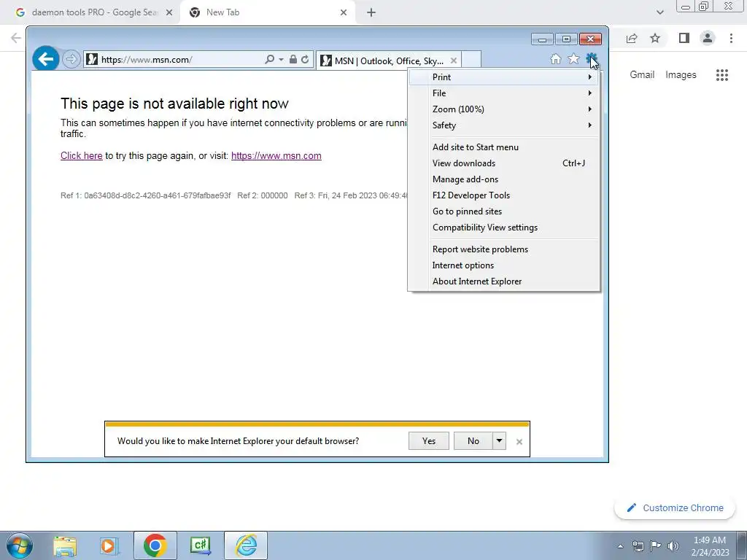Launch F12 Developer Tools
Viewport: 747px width, 560px height.
(x=505, y=195)
